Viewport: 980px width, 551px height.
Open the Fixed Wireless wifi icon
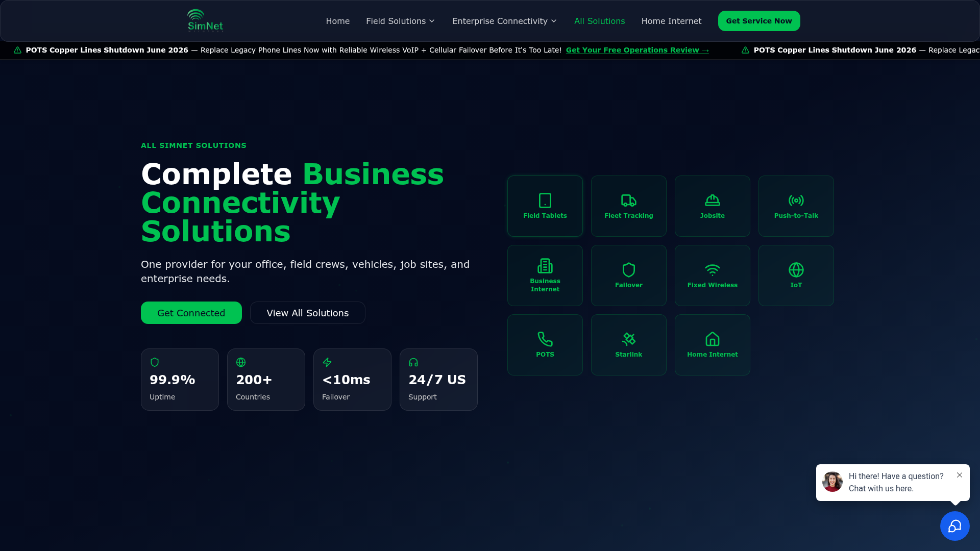click(713, 270)
